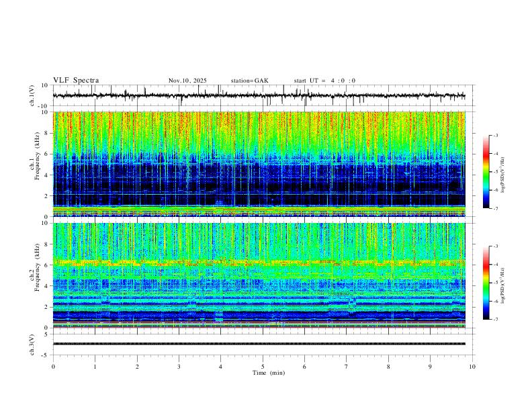Click the "2" tick on ch.1 frequency axis
This screenshot has height=411, width=532.
coord(46,196)
